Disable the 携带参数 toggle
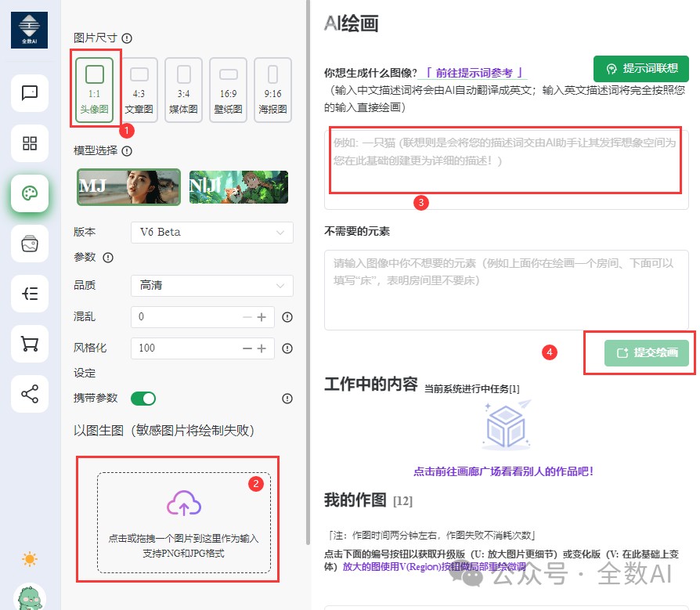Screen dimensions: 700x610 (143, 399)
